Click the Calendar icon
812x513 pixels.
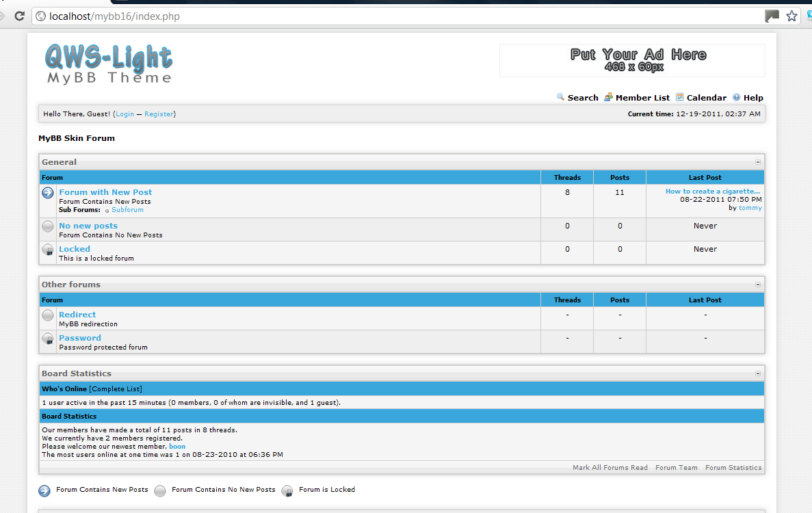(679, 97)
